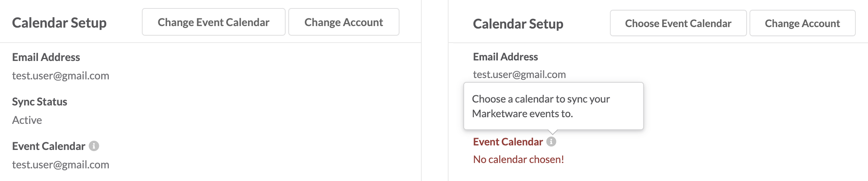Screen dimensions: 868x181
Task: Click the red No calendar chosen! message
Action: [518, 159]
